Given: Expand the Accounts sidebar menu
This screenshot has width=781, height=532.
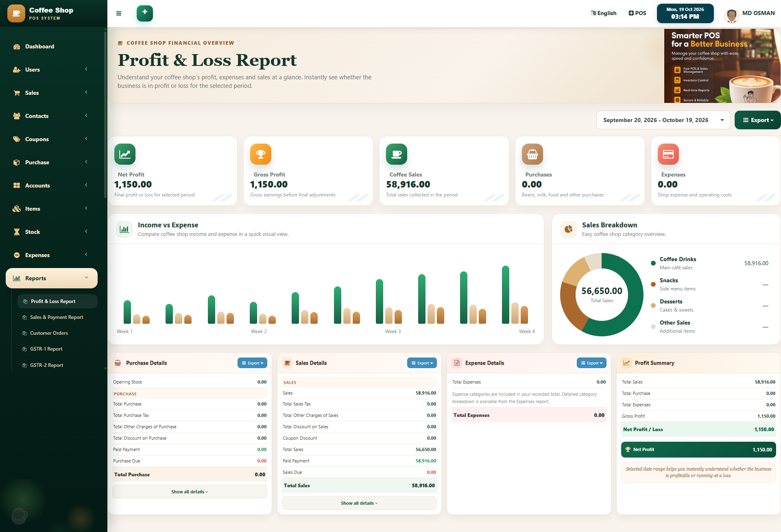Looking at the screenshot, I should (x=52, y=185).
